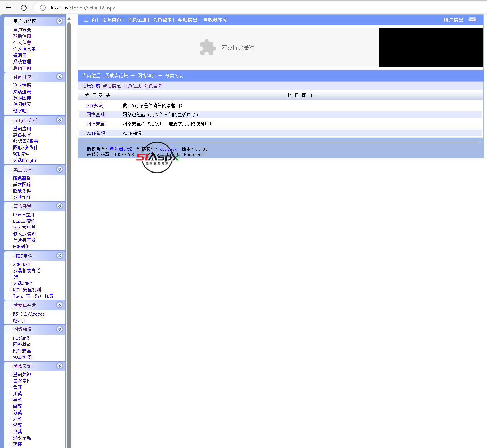487x448 pixels.
Task: Click 论坛发展 in the sub navigation bar
Action: pos(91,86)
